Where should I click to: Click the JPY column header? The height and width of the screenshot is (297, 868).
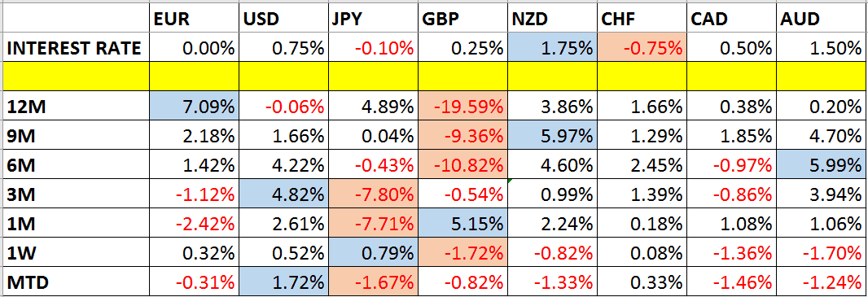[373, 20]
